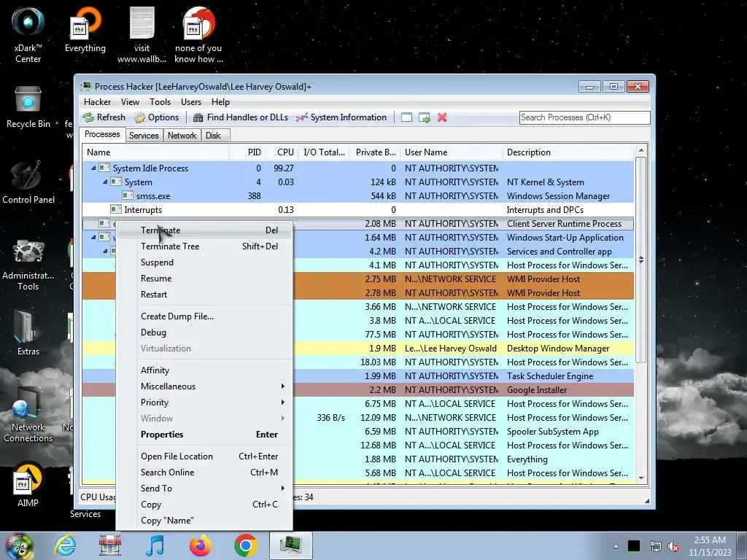Click the find window and thread icon
The width and height of the screenshot is (747, 560).
424,117
